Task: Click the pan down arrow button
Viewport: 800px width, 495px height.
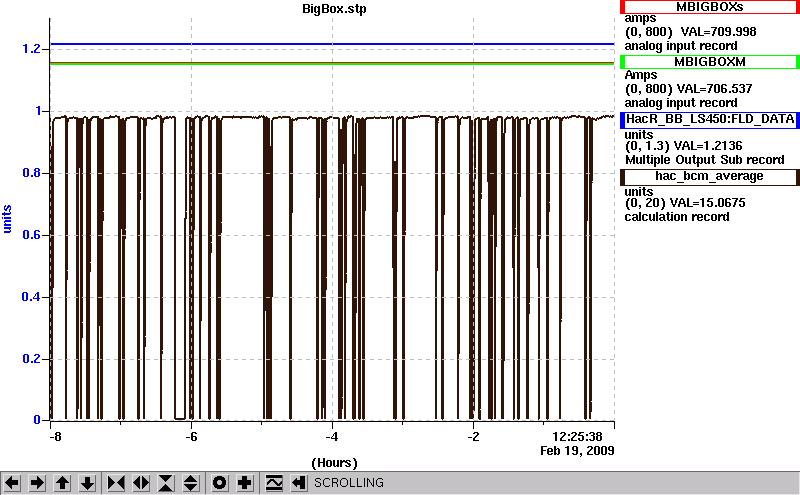Action: (87, 483)
